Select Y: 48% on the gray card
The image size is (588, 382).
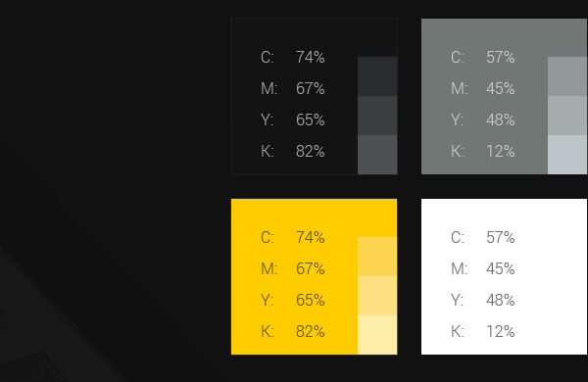[483, 120]
